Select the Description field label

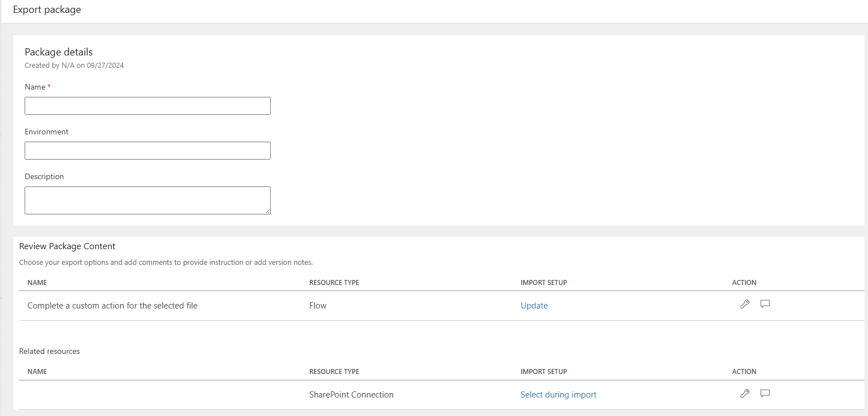click(x=44, y=176)
